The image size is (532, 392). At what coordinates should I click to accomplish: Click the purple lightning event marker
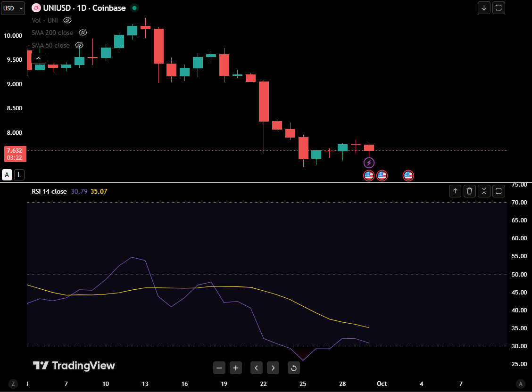pos(369,163)
